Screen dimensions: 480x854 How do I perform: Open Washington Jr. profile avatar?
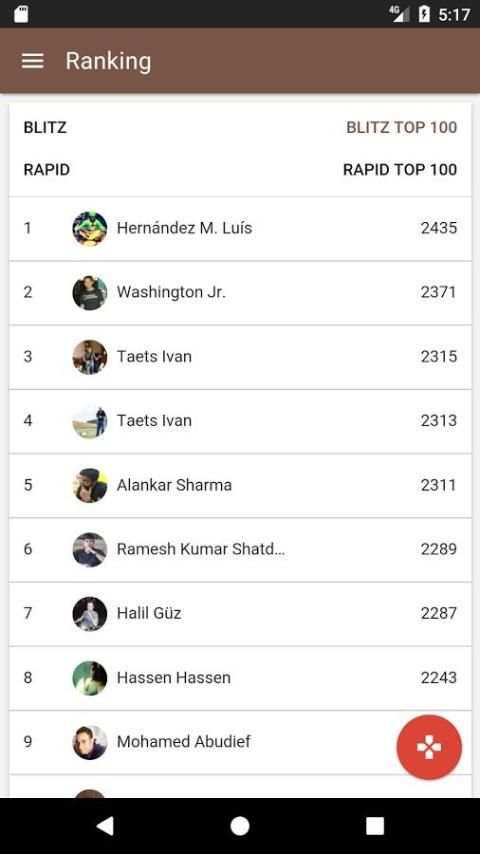click(90, 292)
